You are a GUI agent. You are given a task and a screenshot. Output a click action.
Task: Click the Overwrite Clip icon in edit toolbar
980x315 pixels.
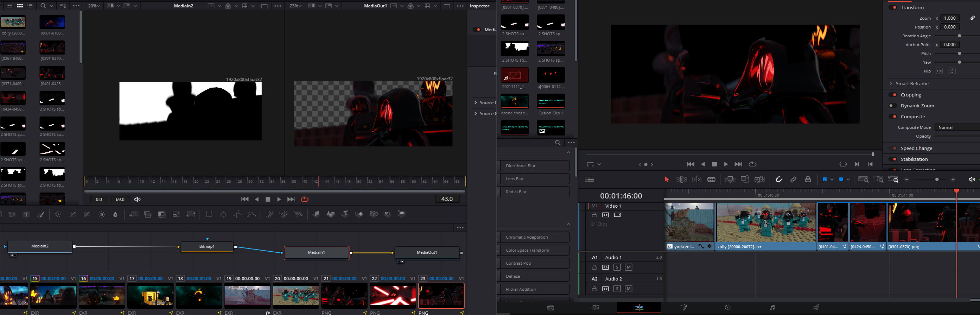pyautogui.click(x=745, y=179)
